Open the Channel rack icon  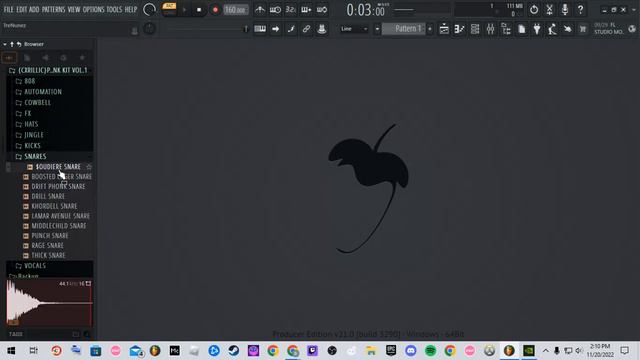point(475,29)
